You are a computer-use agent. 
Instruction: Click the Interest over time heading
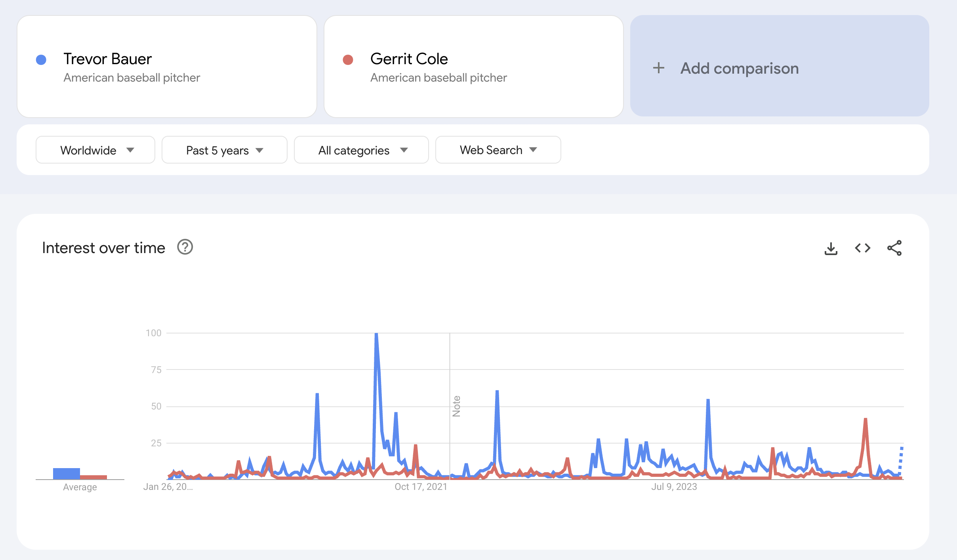(x=103, y=247)
